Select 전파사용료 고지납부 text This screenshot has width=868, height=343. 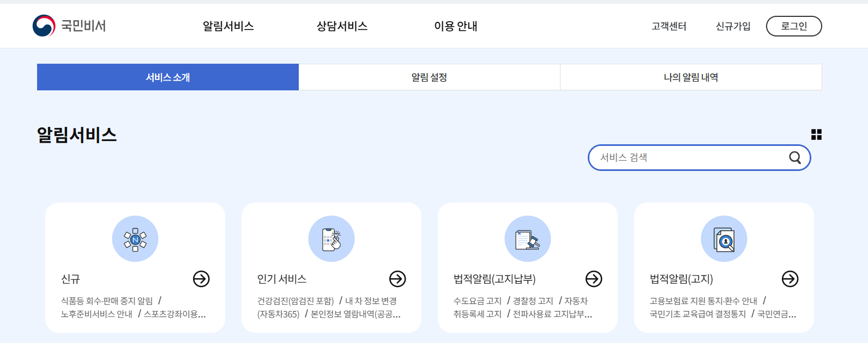coord(552,314)
